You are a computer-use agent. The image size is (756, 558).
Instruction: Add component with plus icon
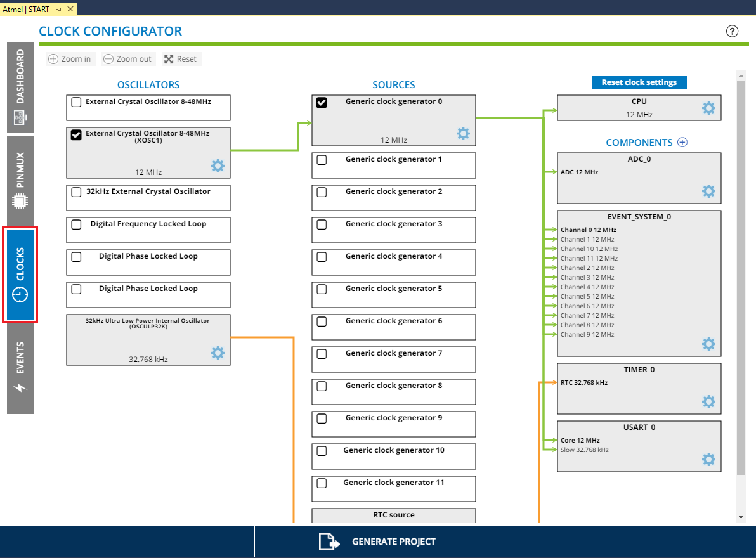pyautogui.click(x=682, y=143)
